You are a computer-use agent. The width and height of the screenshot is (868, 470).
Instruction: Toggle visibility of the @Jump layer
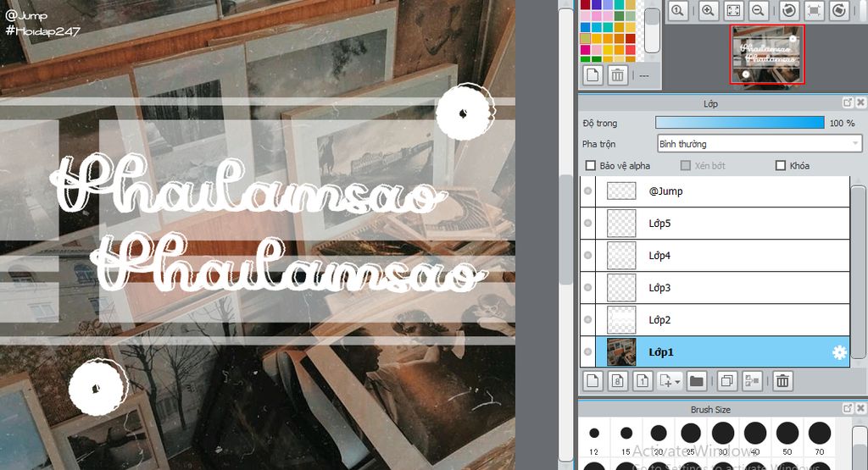(588, 191)
